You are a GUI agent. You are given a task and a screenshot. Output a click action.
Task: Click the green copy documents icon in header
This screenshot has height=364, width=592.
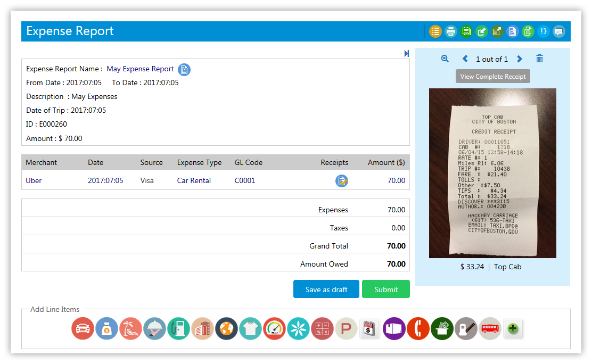(528, 31)
